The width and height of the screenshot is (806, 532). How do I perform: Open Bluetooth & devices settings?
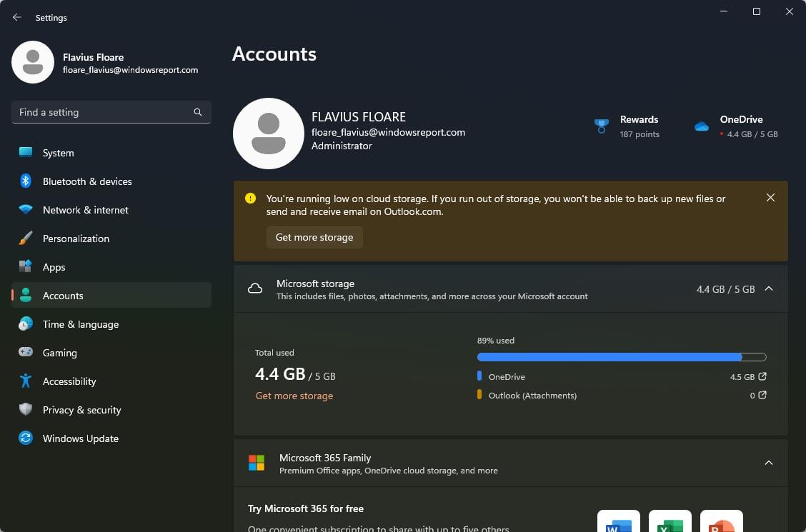coord(111,181)
